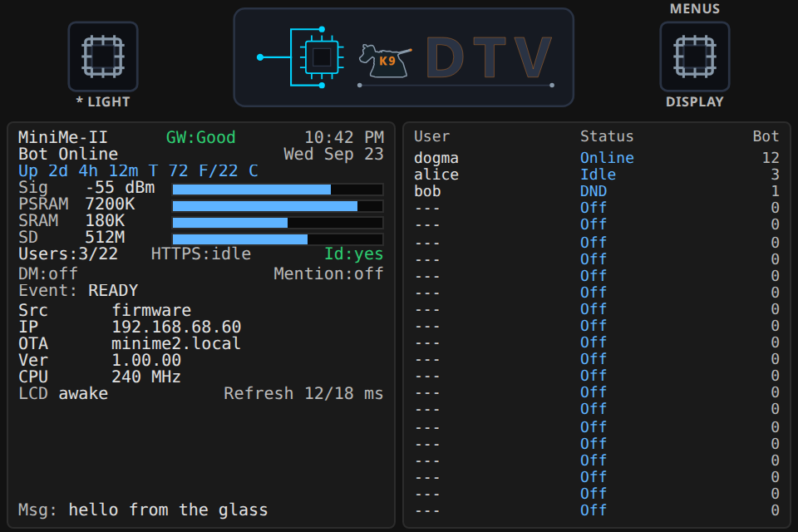
Task: Click the MENUS label
Action: pyautogui.click(x=695, y=8)
